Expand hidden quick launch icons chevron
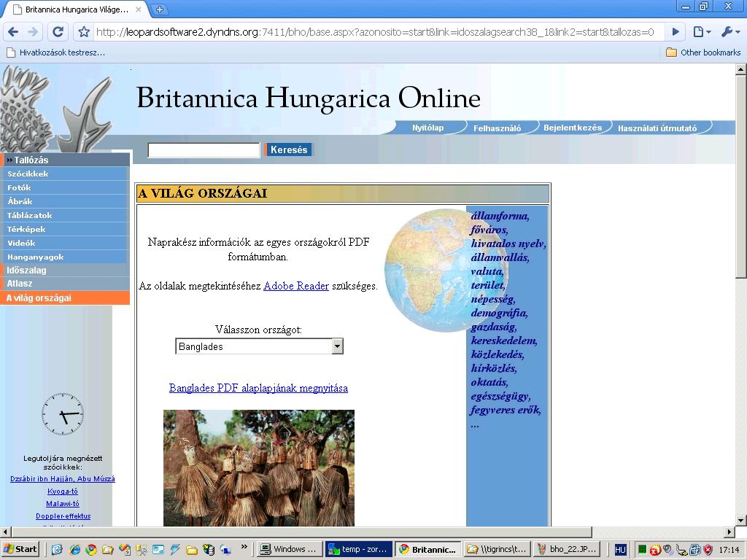This screenshot has height=560, width=747. 244,546
